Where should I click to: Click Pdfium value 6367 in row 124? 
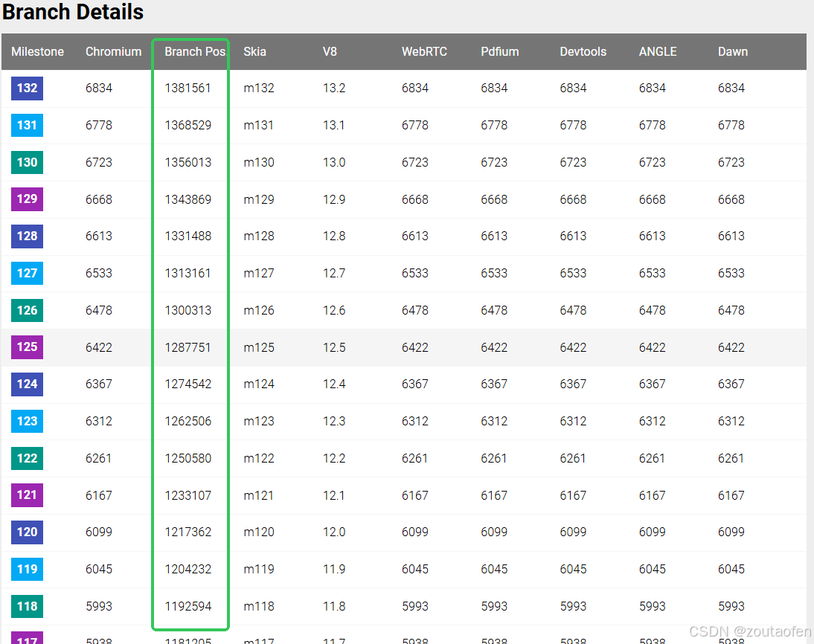[x=494, y=384]
